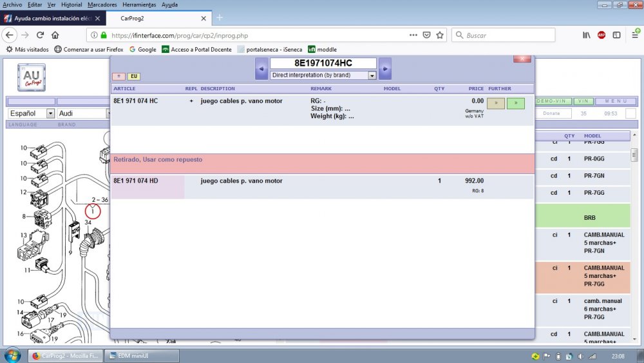Image resolution: width=644 pixels, height=363 pixels.
Task: Open Comenzar a usar Firefox bookmark
Action: [89, 50]
